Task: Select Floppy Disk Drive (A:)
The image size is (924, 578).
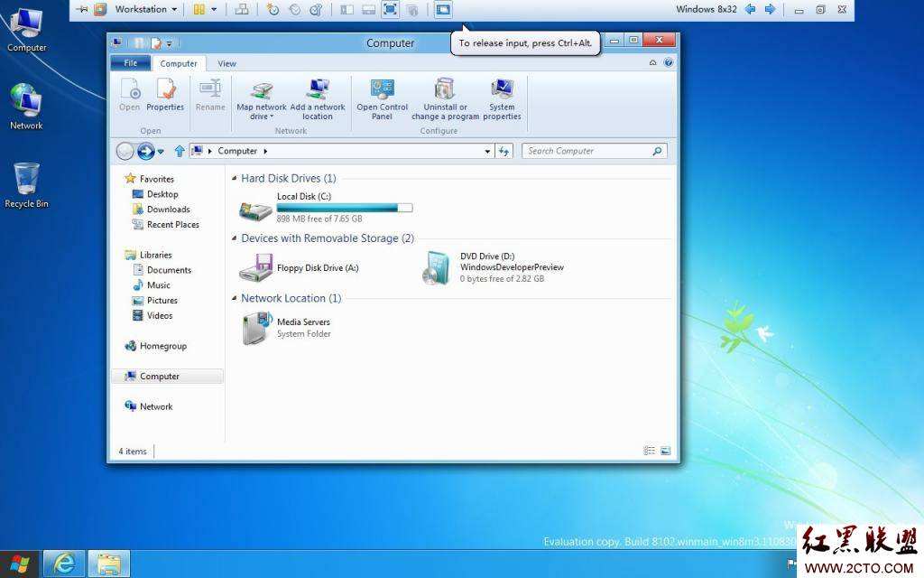Action: pos(299,267)
